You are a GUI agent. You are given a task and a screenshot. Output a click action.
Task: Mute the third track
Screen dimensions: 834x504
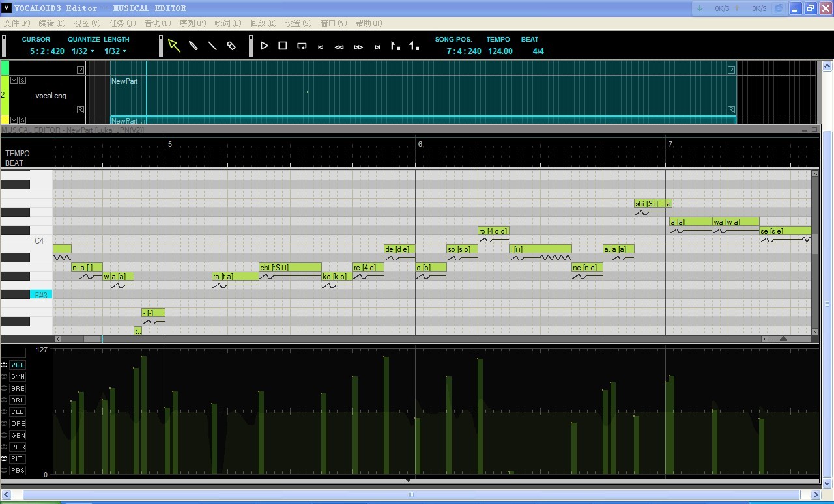(x=14, y=120)
